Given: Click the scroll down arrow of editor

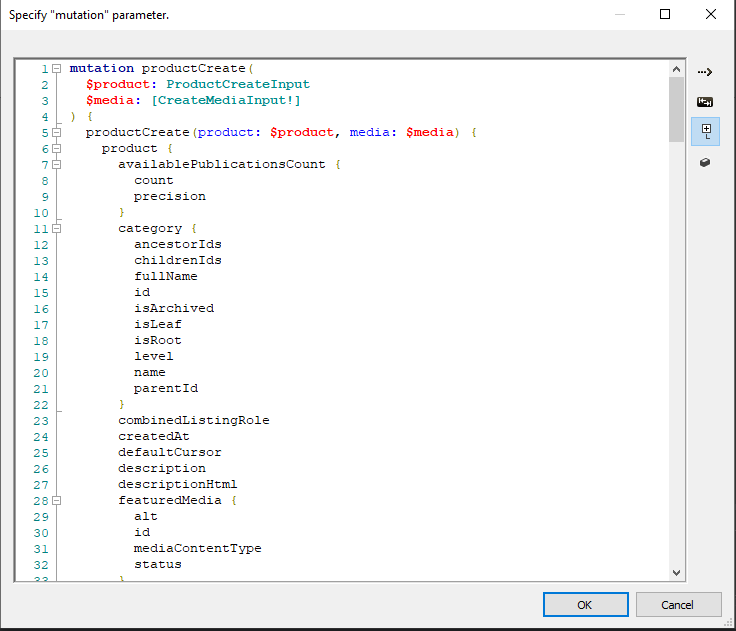Looking at the screenshot, I should point(677,572).
